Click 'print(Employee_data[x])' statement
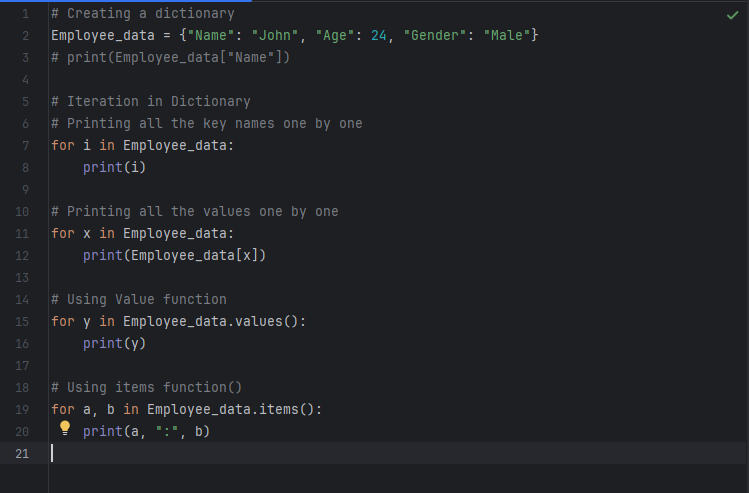This screenshot has width=749, height=493. [x=174, y=255]
